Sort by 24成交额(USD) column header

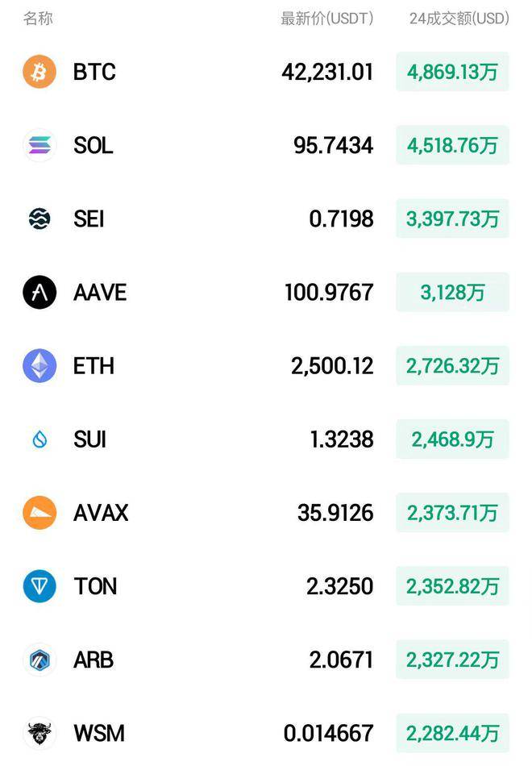459,19
